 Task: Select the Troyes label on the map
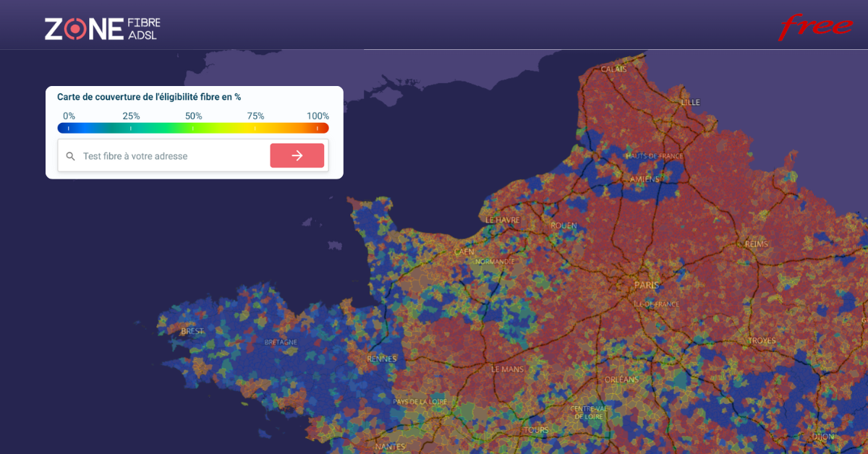pyautogui.click(x=762, y=340)
